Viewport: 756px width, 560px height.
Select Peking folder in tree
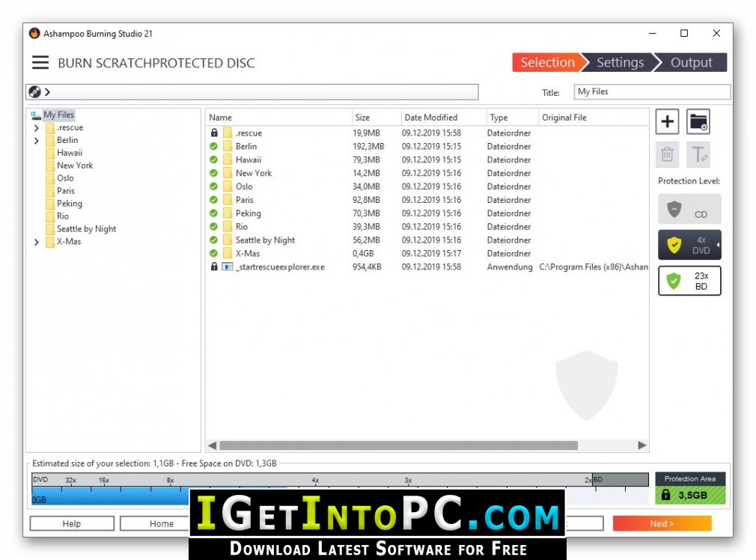point(70,204)
